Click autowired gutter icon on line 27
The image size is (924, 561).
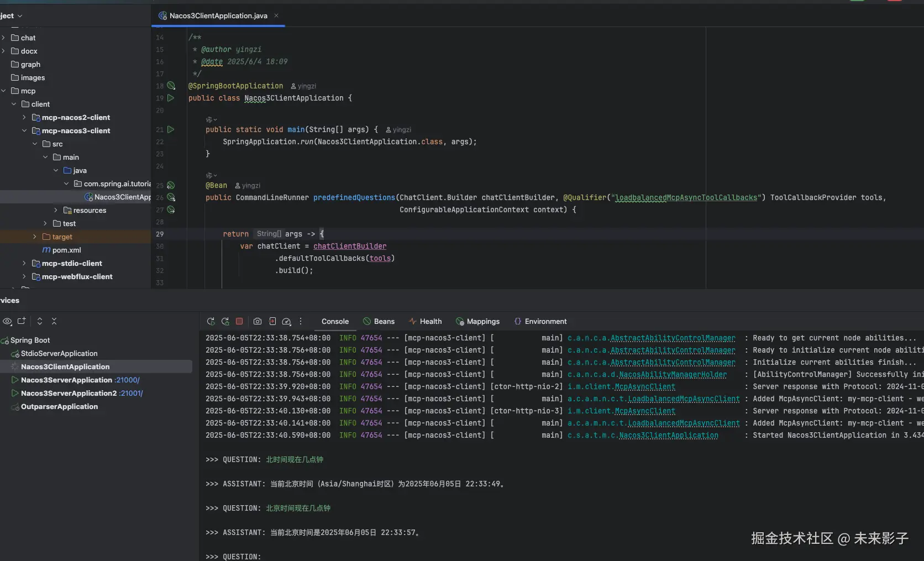tap(171, 209)
